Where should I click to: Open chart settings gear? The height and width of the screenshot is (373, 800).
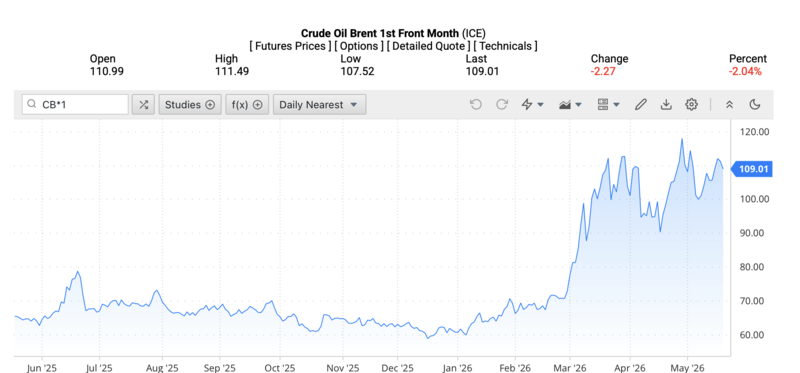click(691, 105)
